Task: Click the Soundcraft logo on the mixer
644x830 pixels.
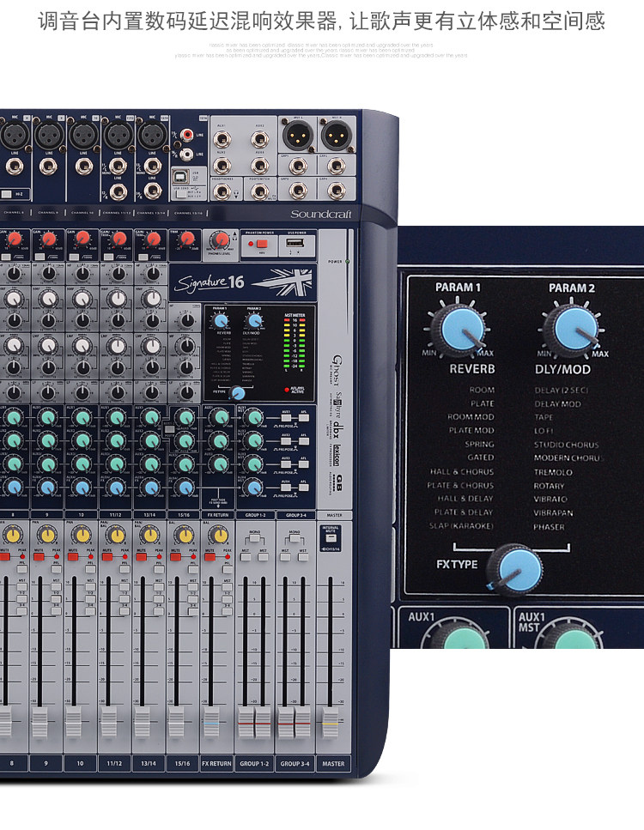Action: [x=320, y=214]
